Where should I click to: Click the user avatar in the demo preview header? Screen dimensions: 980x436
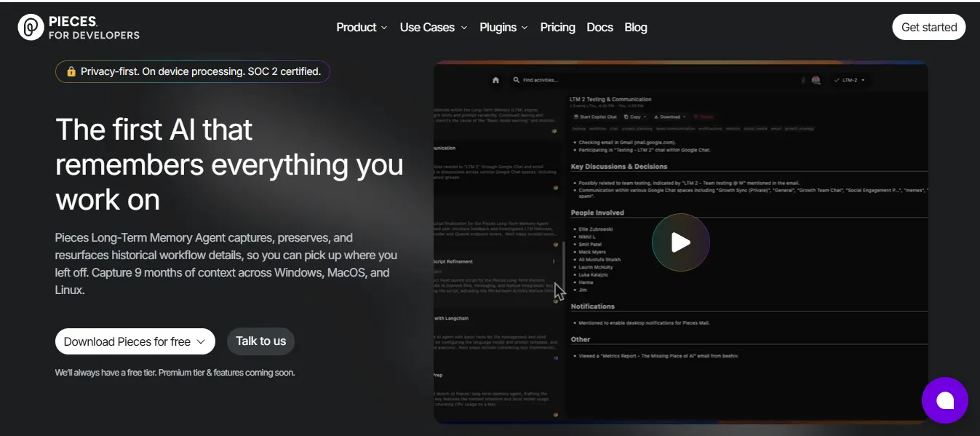[x=816, y=80]
